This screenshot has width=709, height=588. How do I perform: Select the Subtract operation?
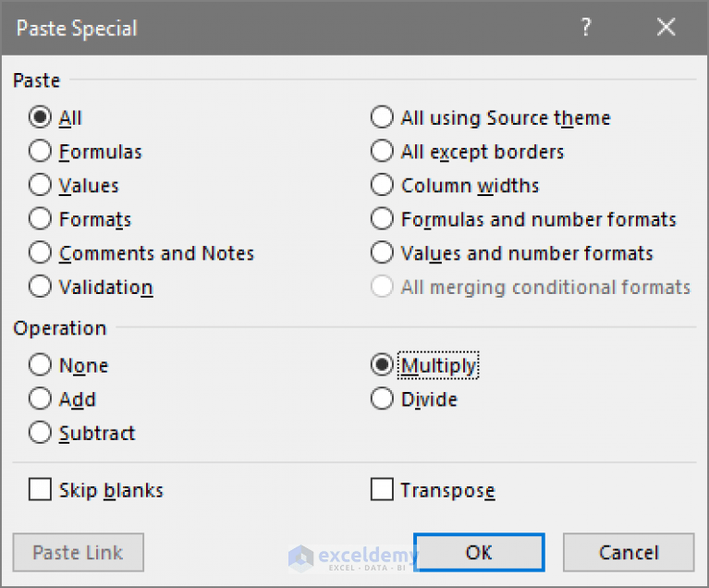point(40,433)
